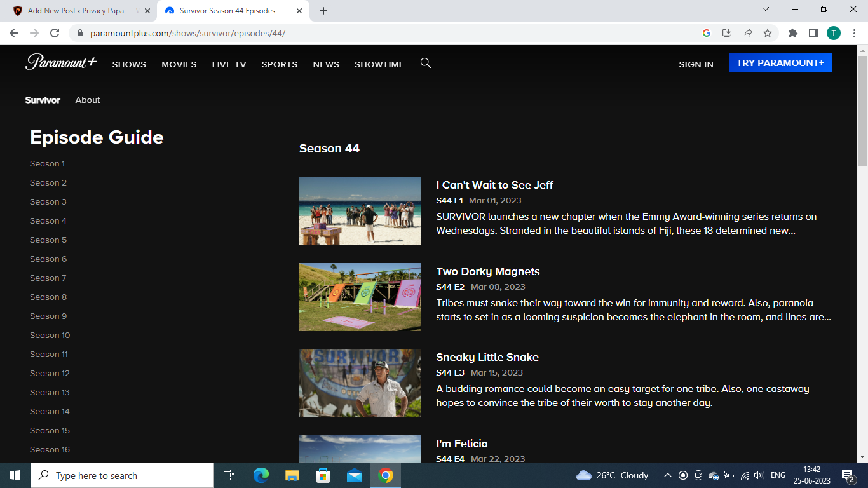This screenshot has width=868, height=488.
Task: Open the SHOWTIME menu item
Action: [x=379, y=64]
